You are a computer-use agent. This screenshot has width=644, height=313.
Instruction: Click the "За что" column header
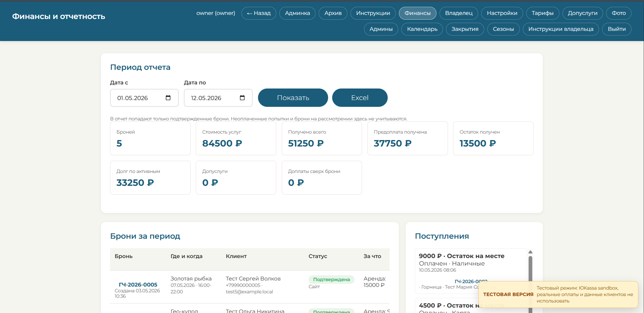point(372,256)
